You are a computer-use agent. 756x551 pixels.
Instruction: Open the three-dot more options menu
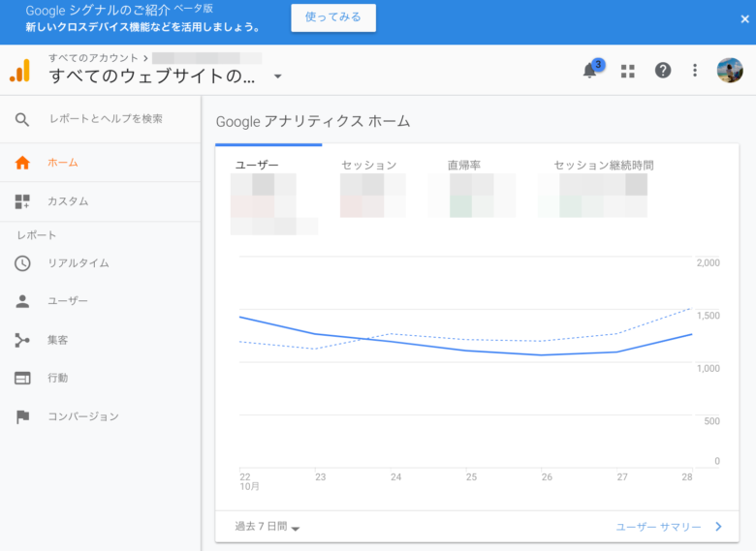pyautogui.click(x=695, y=71)
